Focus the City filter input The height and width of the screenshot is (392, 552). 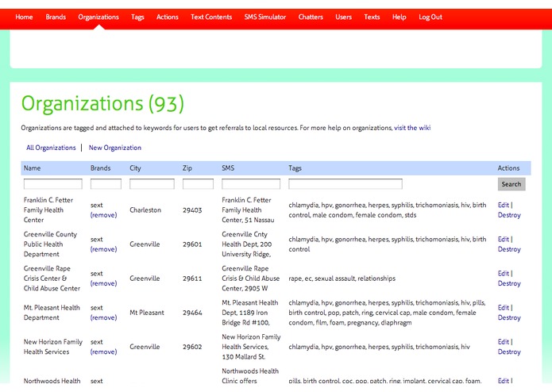152,184
